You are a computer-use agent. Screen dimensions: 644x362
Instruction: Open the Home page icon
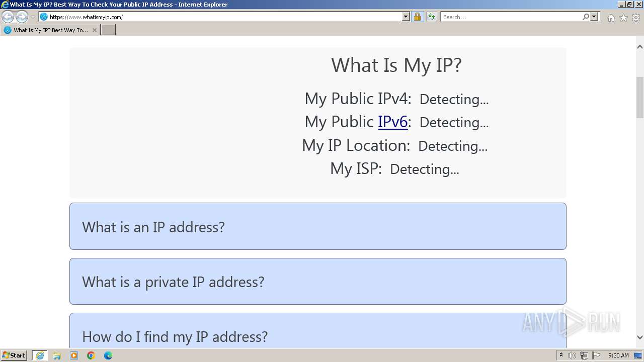coord(611,18)
